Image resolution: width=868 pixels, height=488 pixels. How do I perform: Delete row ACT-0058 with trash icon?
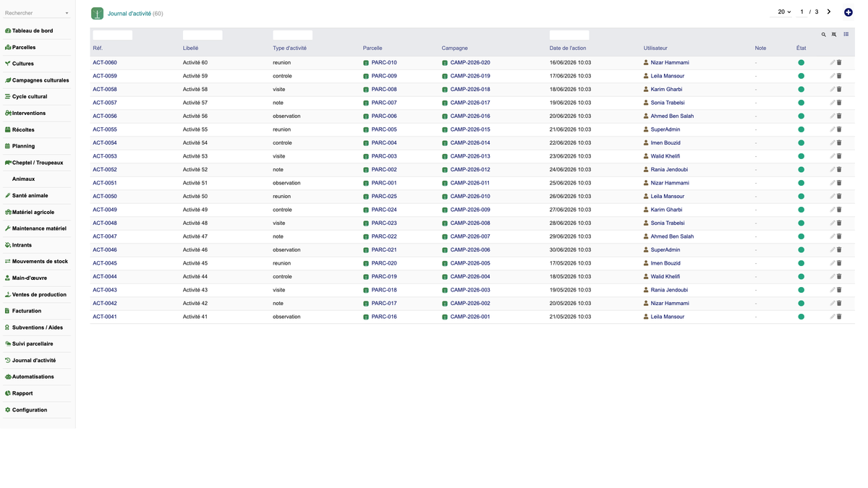tap(839, 90)
